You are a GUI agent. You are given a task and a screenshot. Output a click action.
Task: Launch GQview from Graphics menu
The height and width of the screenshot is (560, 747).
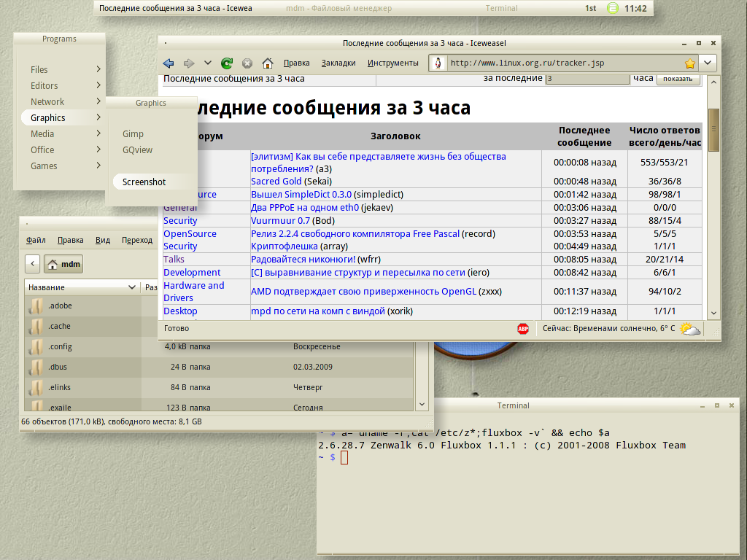[x=137, y=150]
